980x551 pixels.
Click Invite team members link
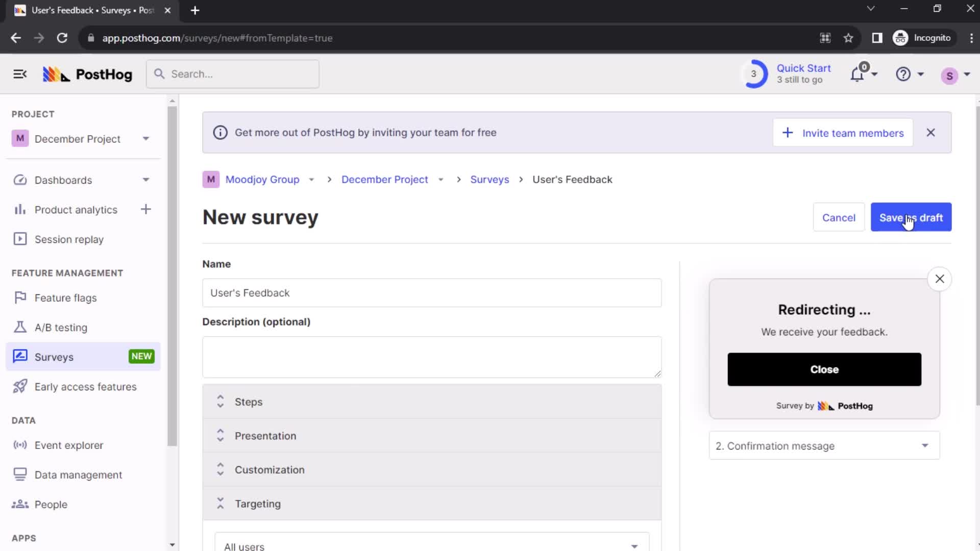click(x=843, y=133)
